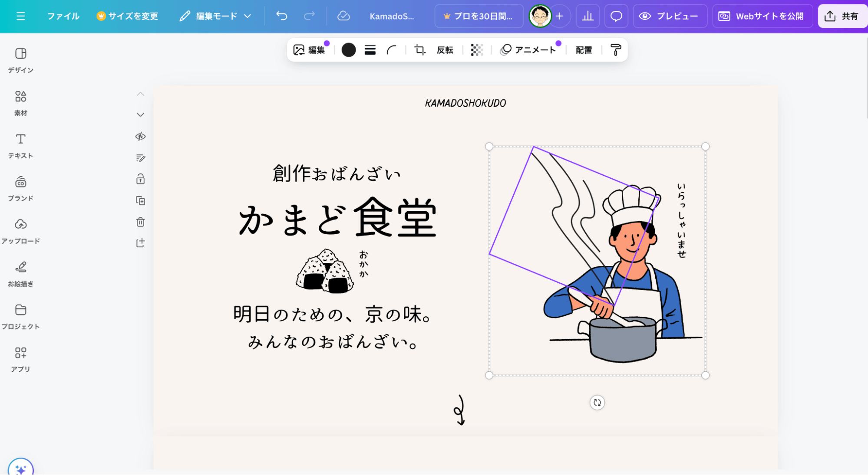Screen dimensions: 868x475
Task: Click the paint roller copy-style icon
Action: tap(617, 50)
